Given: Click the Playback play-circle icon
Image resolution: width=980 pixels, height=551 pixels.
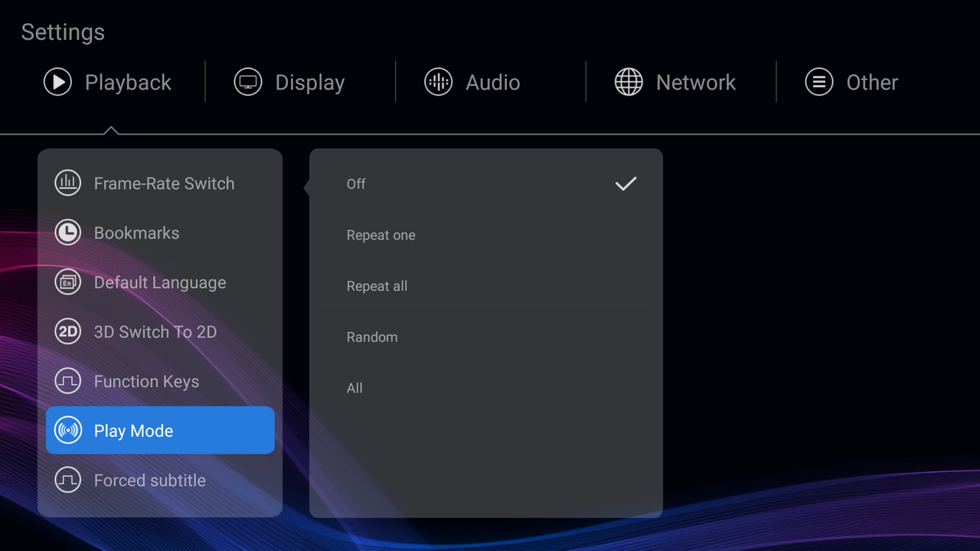Looking at the screenshot, I should 57,82.
